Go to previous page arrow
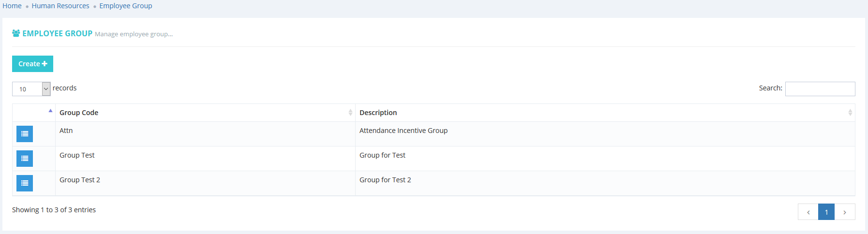Image resolution: width=868 pixels, height=234 pixels. [x=808, y=212]
